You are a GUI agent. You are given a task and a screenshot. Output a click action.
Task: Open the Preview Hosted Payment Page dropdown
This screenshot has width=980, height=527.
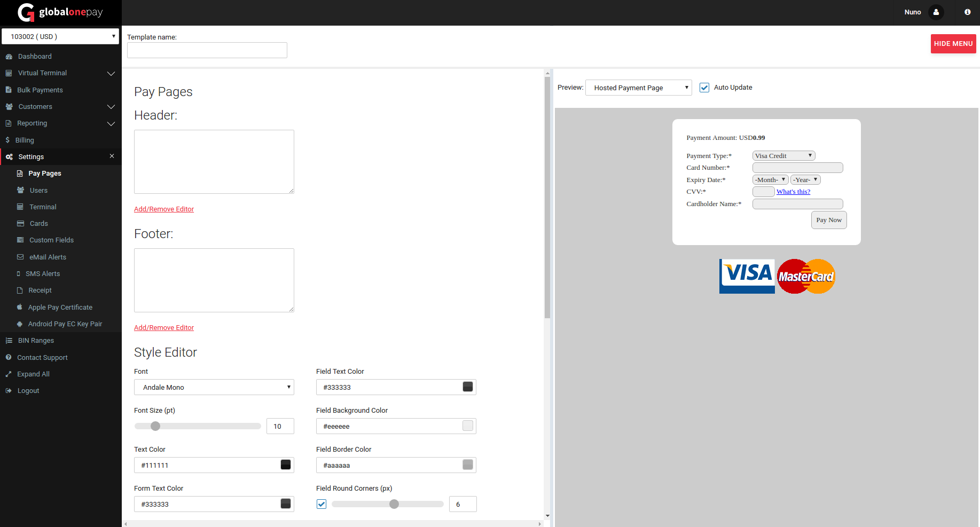[x=638, y=88]
